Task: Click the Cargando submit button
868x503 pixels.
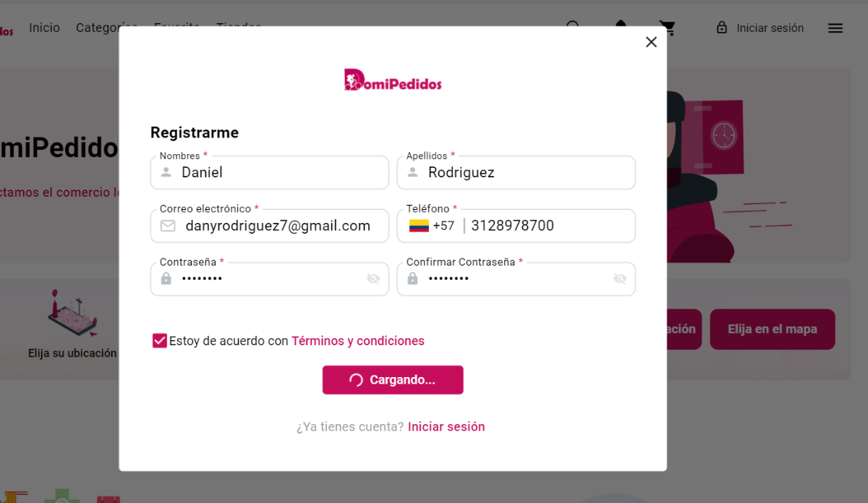Action: 393,380
